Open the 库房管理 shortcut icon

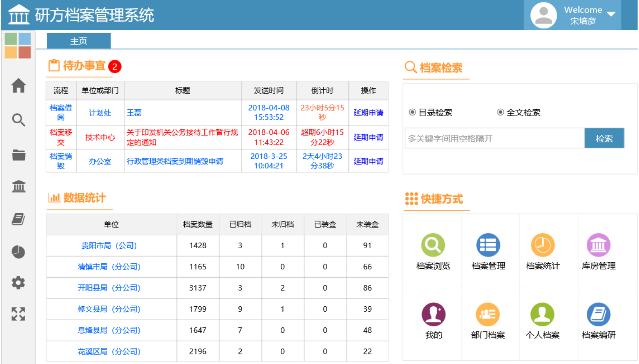click(598, 245)
